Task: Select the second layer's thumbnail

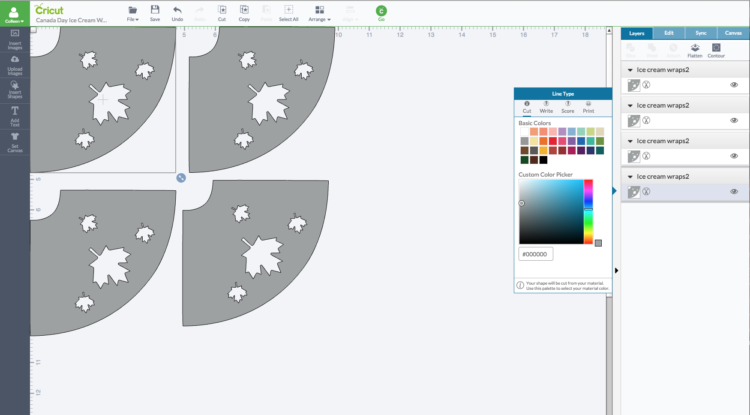Action: (x=633, y=120)
